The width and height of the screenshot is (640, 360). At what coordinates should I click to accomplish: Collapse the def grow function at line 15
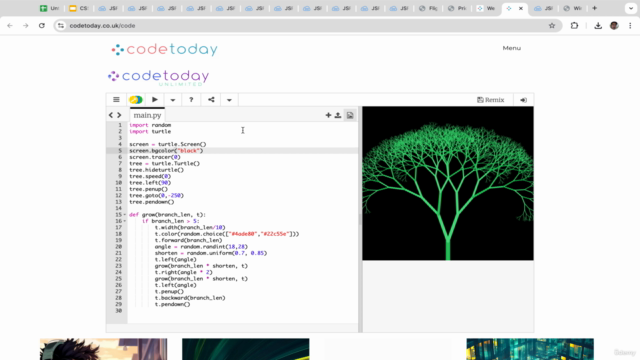click(125, 215)
